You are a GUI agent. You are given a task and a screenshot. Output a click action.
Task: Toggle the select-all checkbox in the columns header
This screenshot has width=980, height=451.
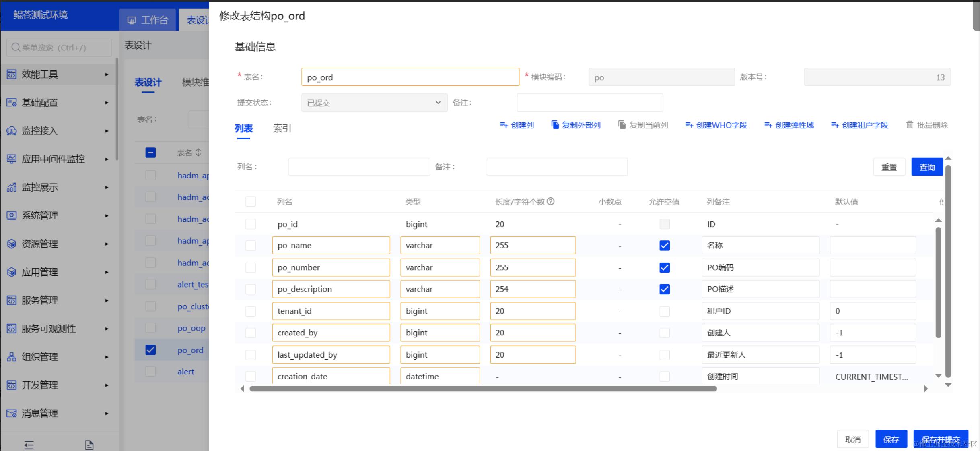click(251, 201)
